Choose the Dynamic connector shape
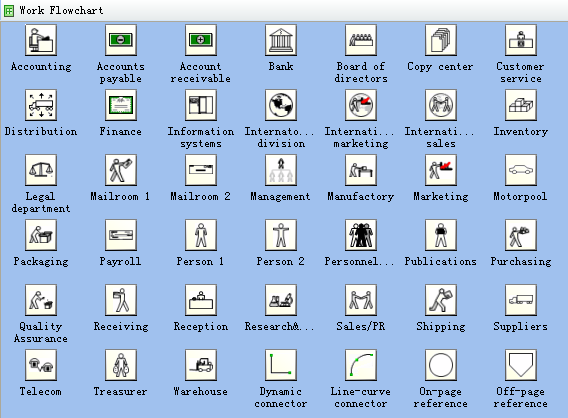 point(281,365)
